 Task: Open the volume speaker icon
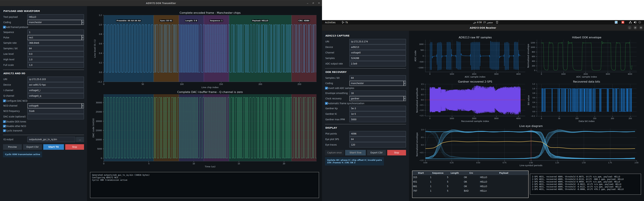[635, 22]
